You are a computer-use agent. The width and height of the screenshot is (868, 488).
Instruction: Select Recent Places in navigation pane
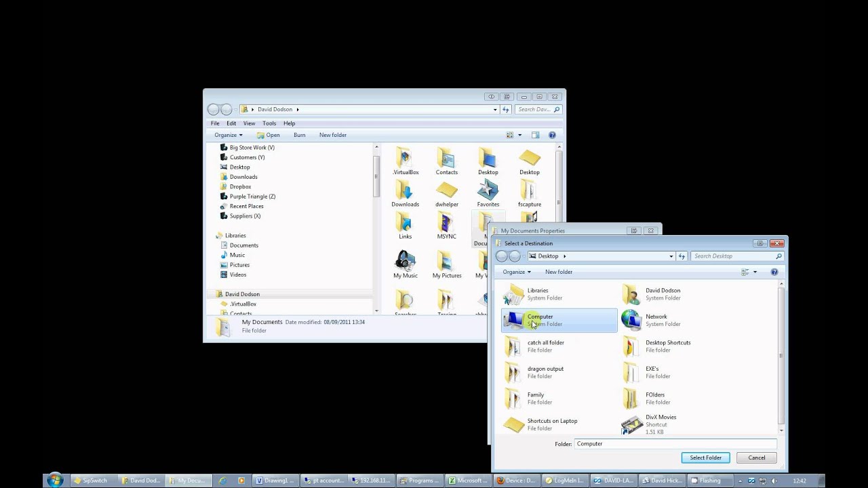tap(246, 206)
